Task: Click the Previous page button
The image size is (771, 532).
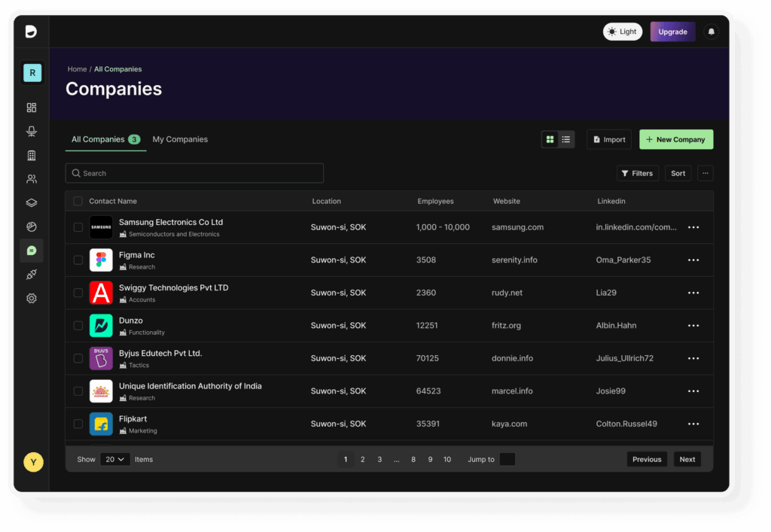Action: (x=647, y=459)
